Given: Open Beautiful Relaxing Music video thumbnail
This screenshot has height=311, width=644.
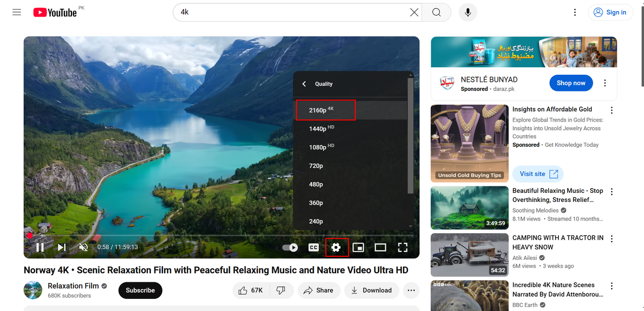Looking at the screenshot, I should point(469,208).
